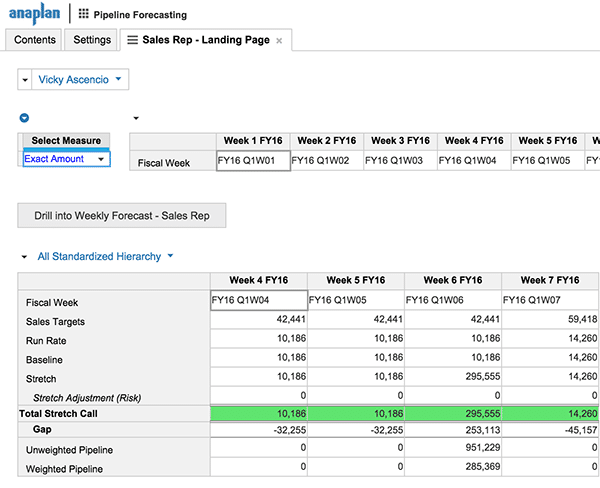Viewport: 600px width, 488px height.
Task: Click the Week 1 FY16 header in top grid
Action: pos(253,140)
